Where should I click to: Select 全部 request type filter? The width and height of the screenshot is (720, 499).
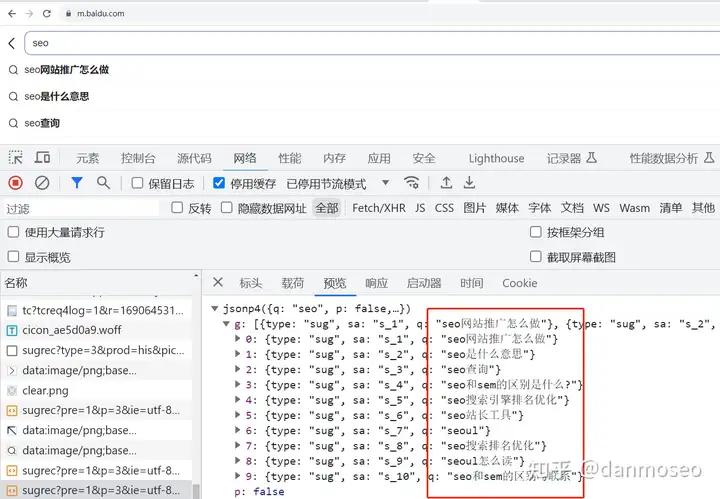(327, 208)
